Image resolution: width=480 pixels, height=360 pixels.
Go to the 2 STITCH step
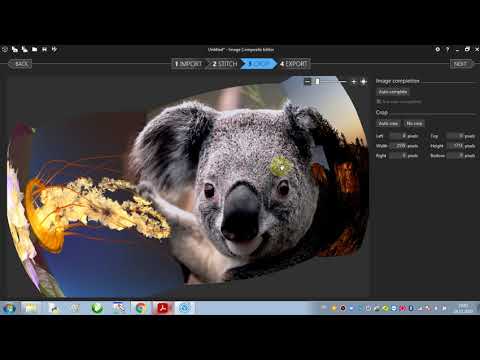(x=224, y=64)
